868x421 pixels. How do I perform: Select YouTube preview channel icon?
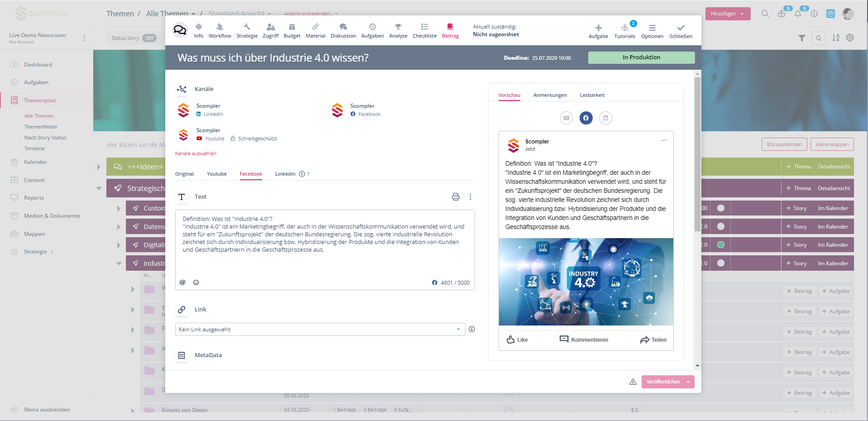click(x=566, y=118)
